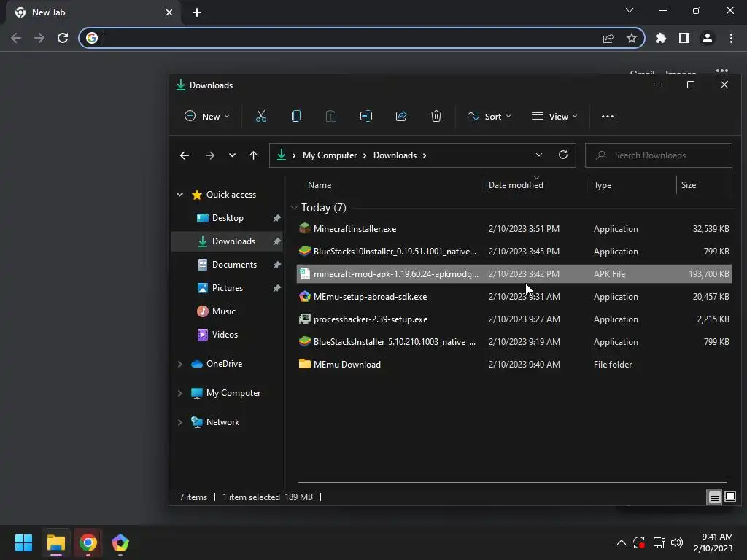Screen dimensions: 747x560
Task: Expand the Network tree node
Action: (x=179, y=422)
